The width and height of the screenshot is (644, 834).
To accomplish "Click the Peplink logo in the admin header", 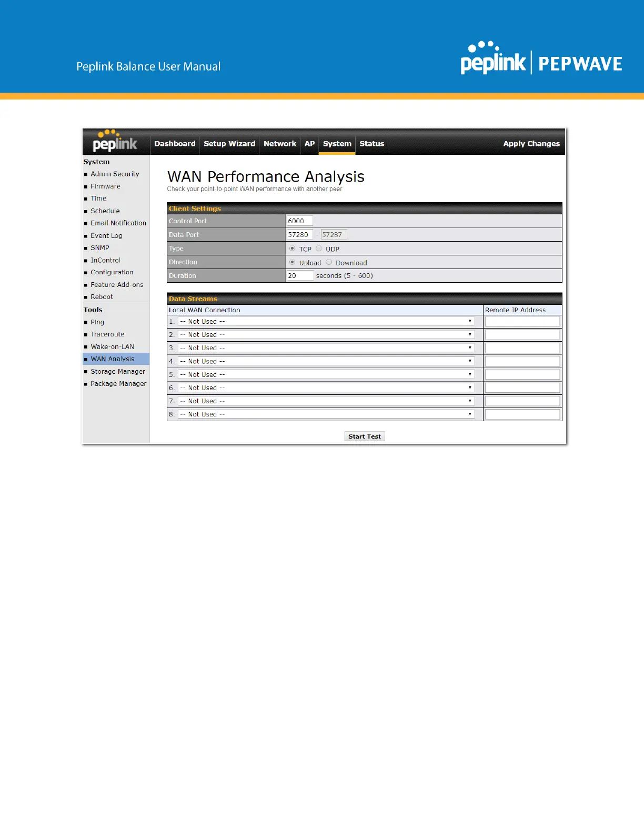I will [115, 141].
